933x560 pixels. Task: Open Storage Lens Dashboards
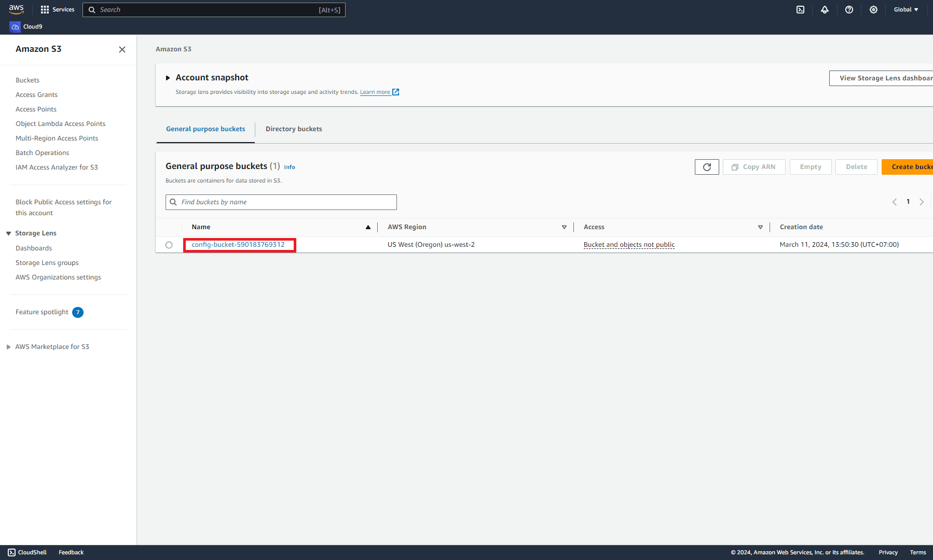pos(34,248)
